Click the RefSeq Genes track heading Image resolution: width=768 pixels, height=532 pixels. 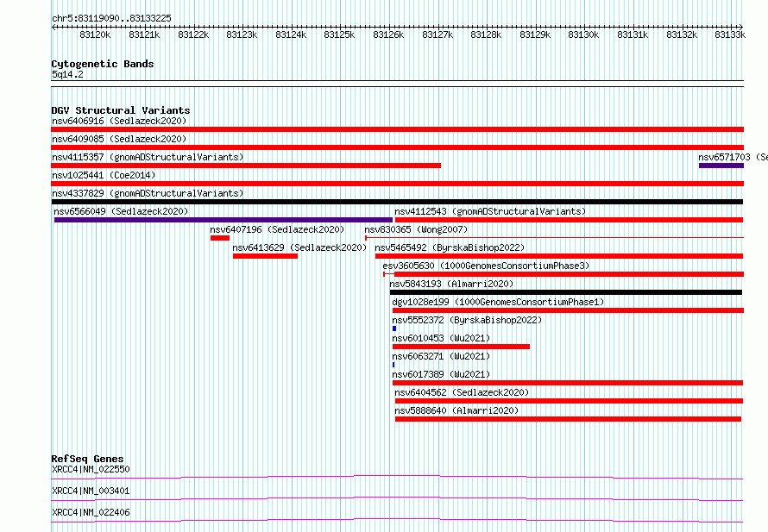click(x=87, y=459)
